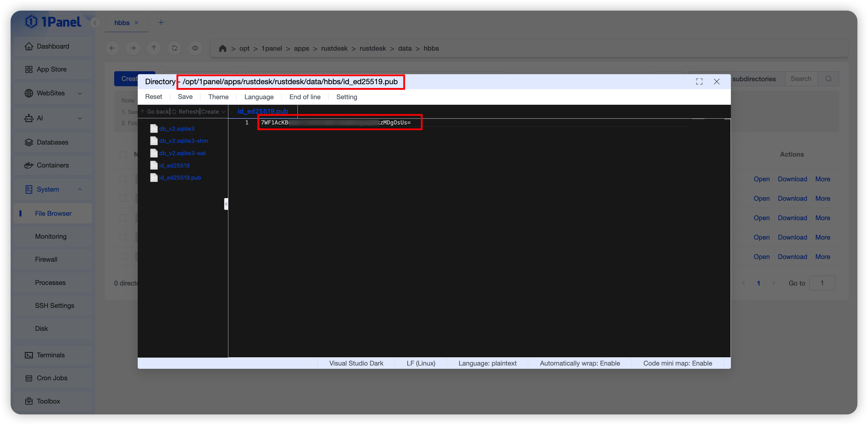Viewport: 868px width, 425px height.
Task: Click Save in the editor toolbar
Action: (185, 97)
